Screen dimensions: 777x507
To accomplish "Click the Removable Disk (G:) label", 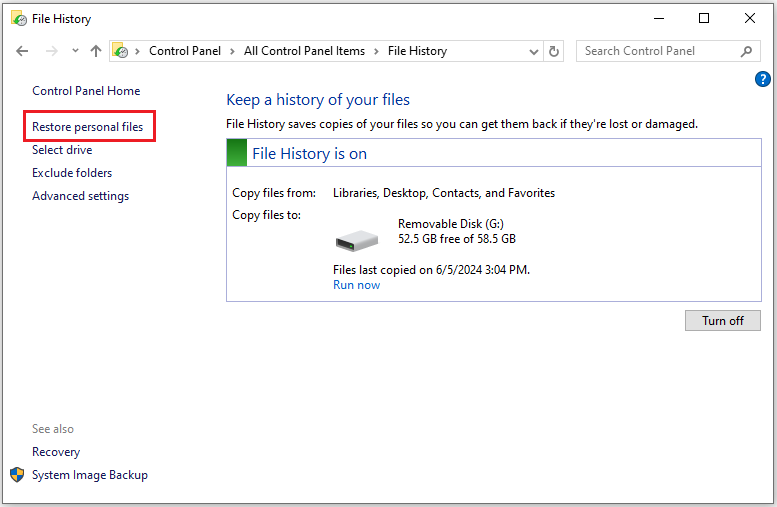I will pyautogui.click(x=450, y=224).
